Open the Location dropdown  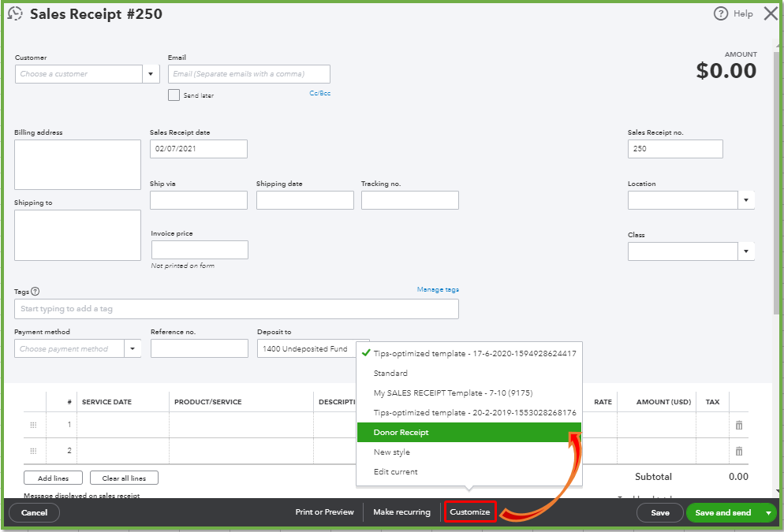pyautogui.click(x=746, y=200)
